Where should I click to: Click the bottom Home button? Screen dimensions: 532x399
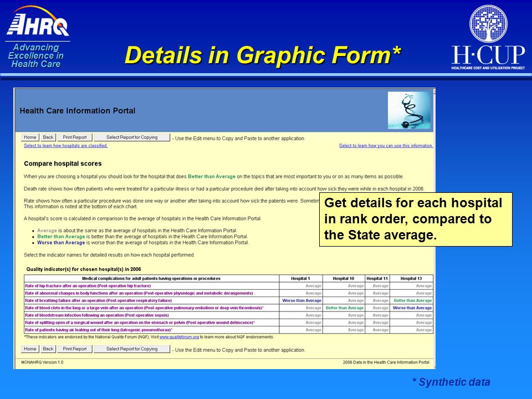click(x=30, y=349)
